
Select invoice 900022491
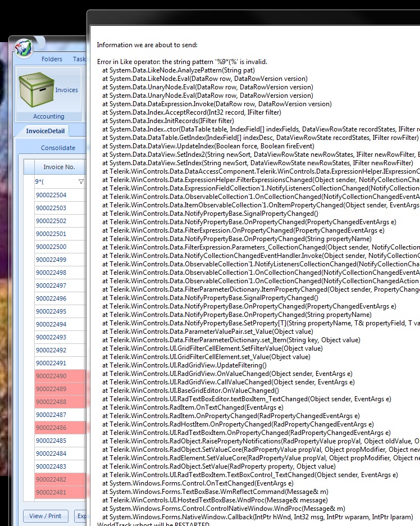point(60,363)
